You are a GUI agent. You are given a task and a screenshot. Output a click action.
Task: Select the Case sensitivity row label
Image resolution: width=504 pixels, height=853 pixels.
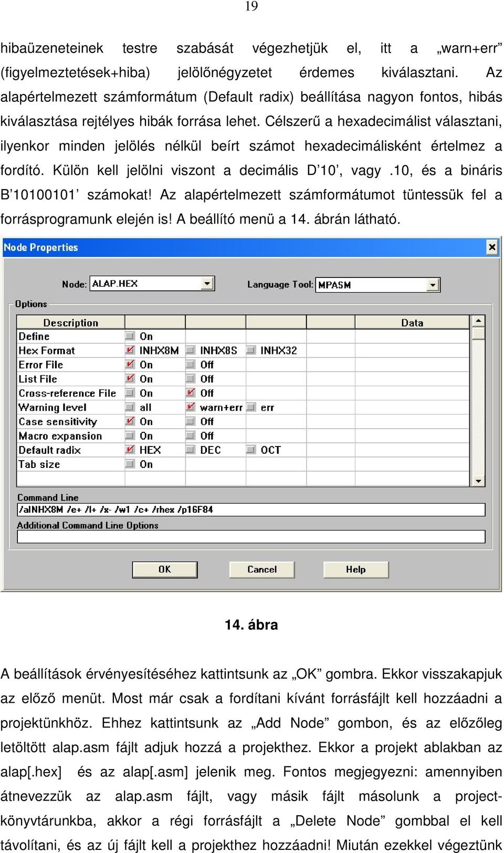58,422
